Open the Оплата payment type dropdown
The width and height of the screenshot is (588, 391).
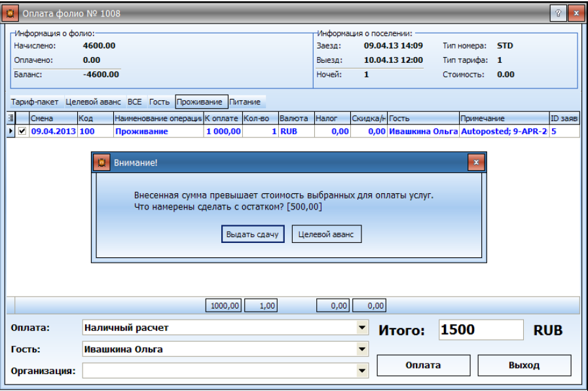click(x=362, y=327)
